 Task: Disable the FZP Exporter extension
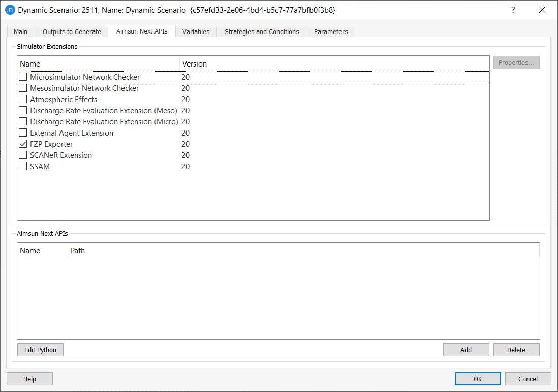pos(23,144)
